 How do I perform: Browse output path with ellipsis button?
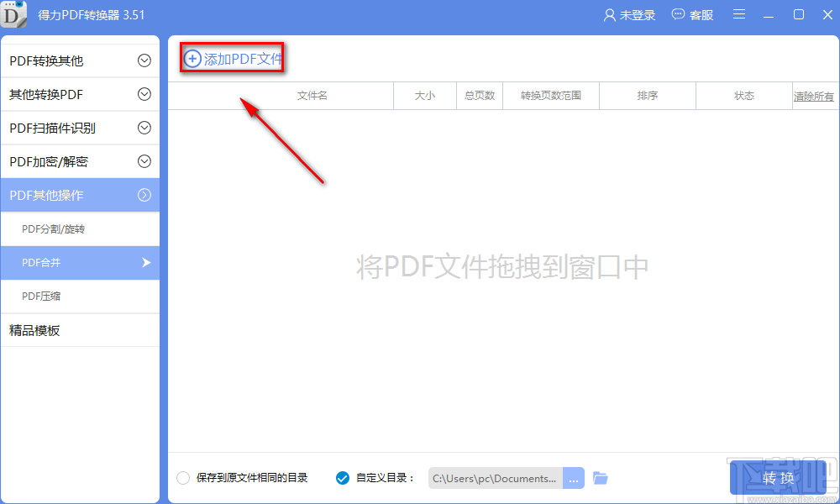573,478
